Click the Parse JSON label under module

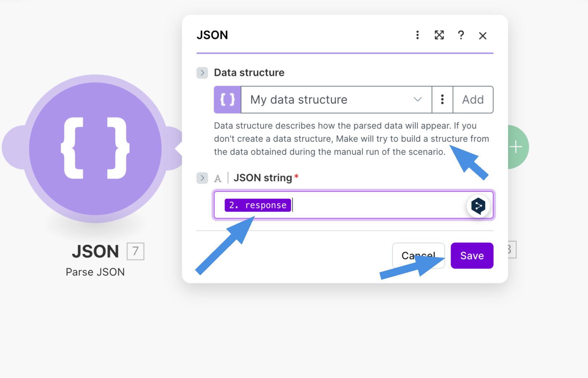coord(95,272)
